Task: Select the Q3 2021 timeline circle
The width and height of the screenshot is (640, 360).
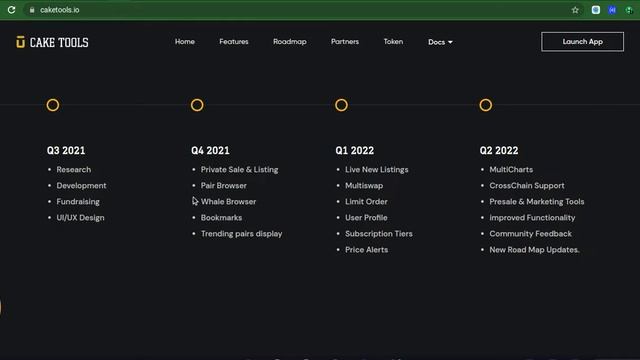Action: point(53,105)
